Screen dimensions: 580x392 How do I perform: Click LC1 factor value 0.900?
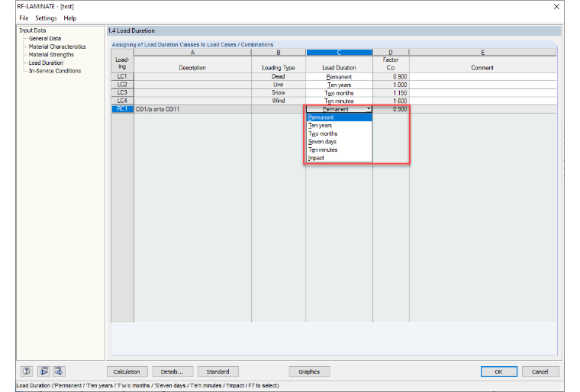[x=391, y=76]
